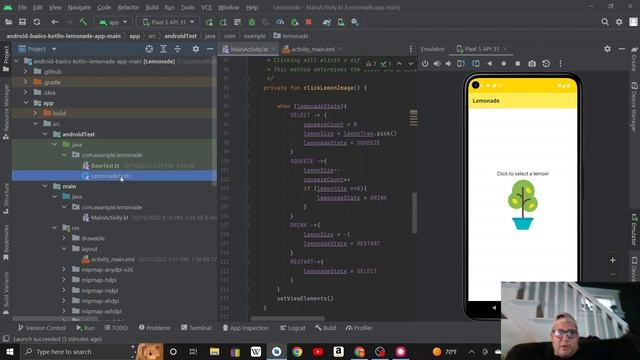Build project with the hammer icon
Screen dimensions: 640x360
tap(83, 22)
